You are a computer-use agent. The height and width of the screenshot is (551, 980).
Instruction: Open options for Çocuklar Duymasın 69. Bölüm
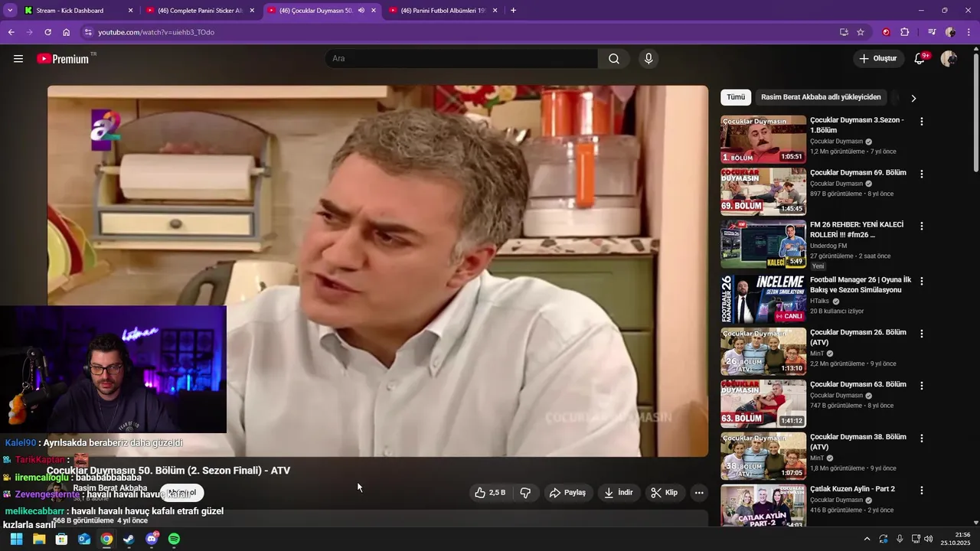click(x=922, y=174)
